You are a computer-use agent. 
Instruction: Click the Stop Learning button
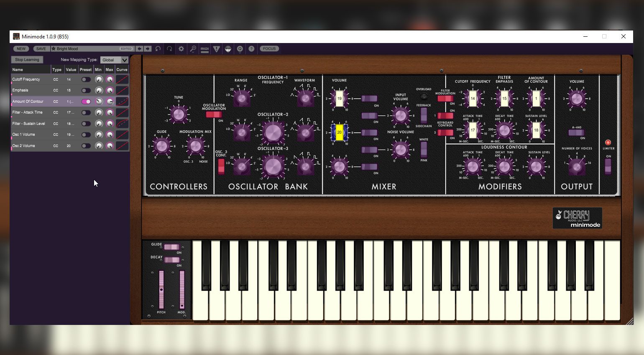pos(27,60)
